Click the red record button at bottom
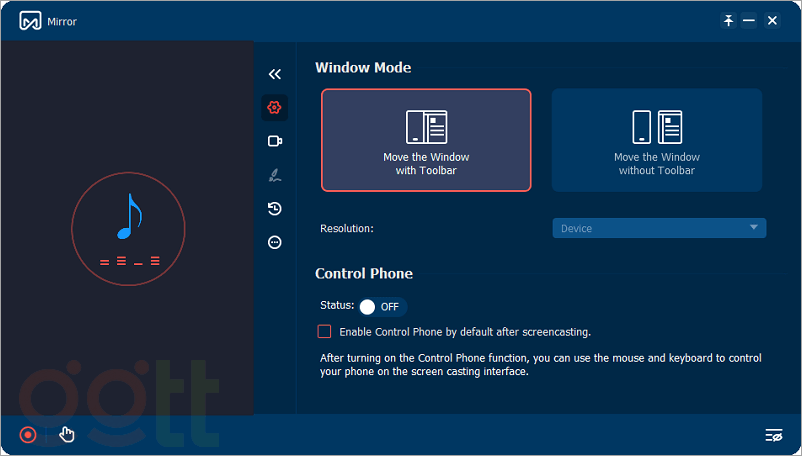This screenshot has height=456, width=802. coord(28,435)
